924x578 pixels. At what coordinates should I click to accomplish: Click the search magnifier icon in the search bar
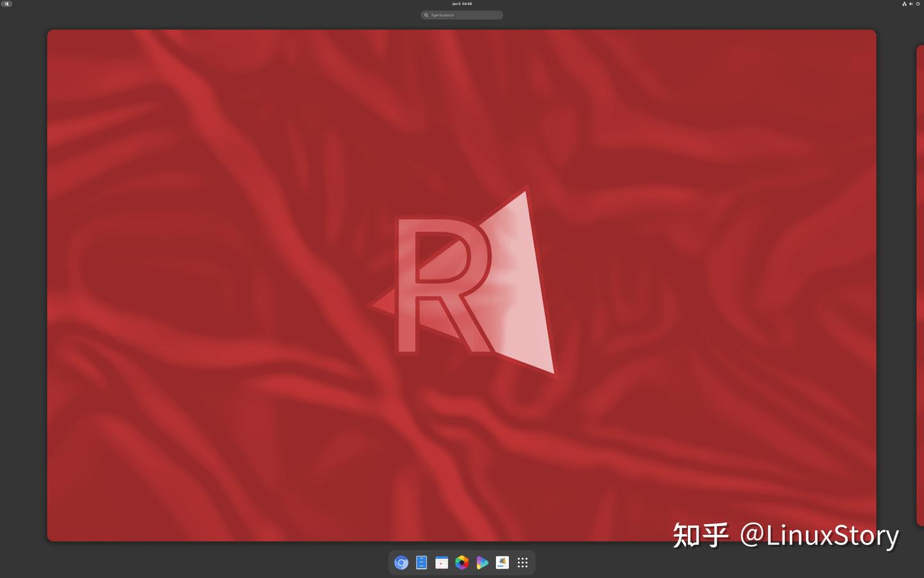(x=426, y=15)
